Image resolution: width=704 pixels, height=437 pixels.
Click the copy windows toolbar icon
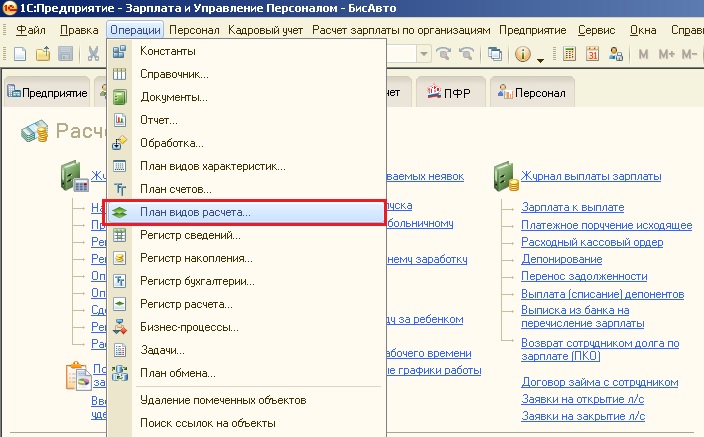point(495,54)
